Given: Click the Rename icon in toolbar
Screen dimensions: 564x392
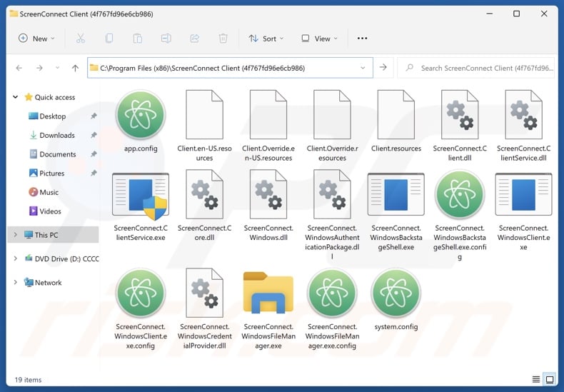Looking at the screenshot, I should coord(166,39).
